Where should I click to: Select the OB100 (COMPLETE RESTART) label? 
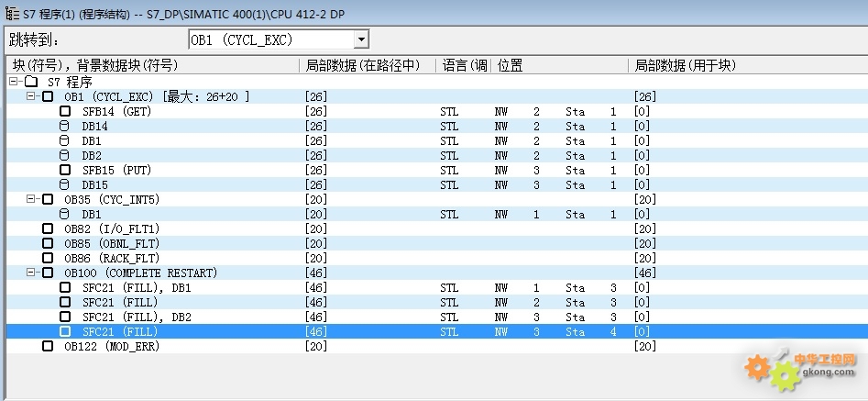[140, 273]
